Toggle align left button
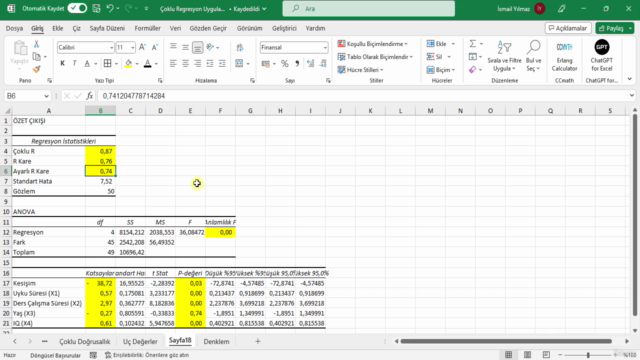This screenshot has width=640, height=360. click(x=173, y=63)
